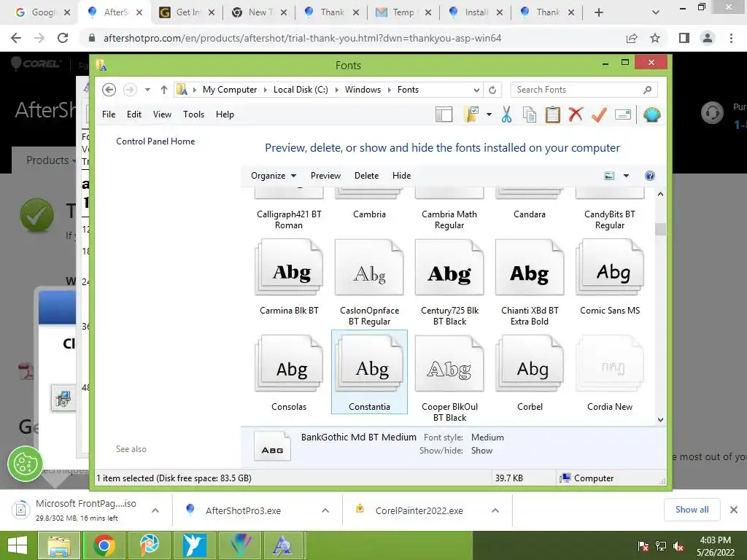Open the Tools menu
Screen dimensions: 747x560
point(193,114)
